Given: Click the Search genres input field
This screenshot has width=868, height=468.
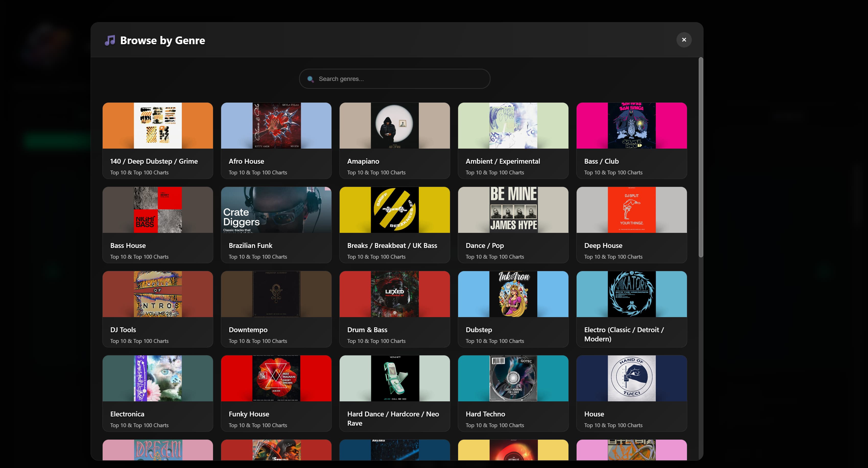Looking at the screenshot, I should coord(395,79).
